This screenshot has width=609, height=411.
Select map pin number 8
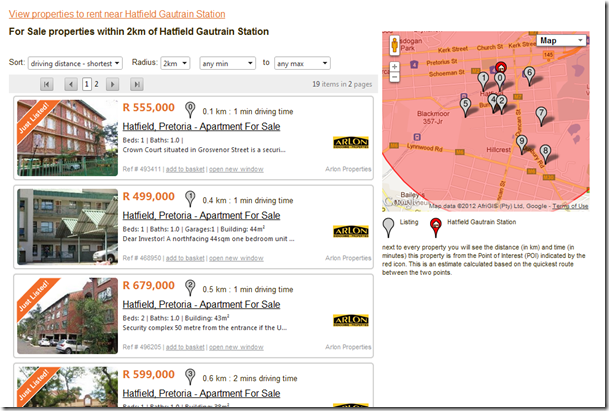[545, 153]
